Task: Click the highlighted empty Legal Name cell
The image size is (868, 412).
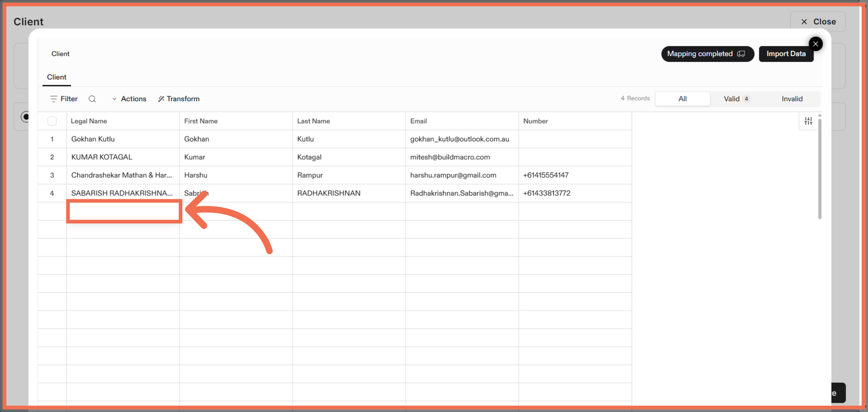Action: point(124,211)
